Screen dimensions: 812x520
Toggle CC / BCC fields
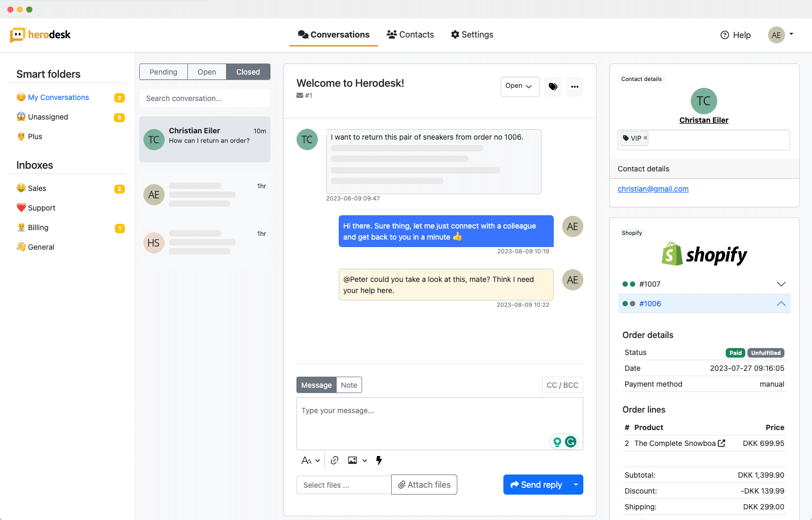click(562, 385)
